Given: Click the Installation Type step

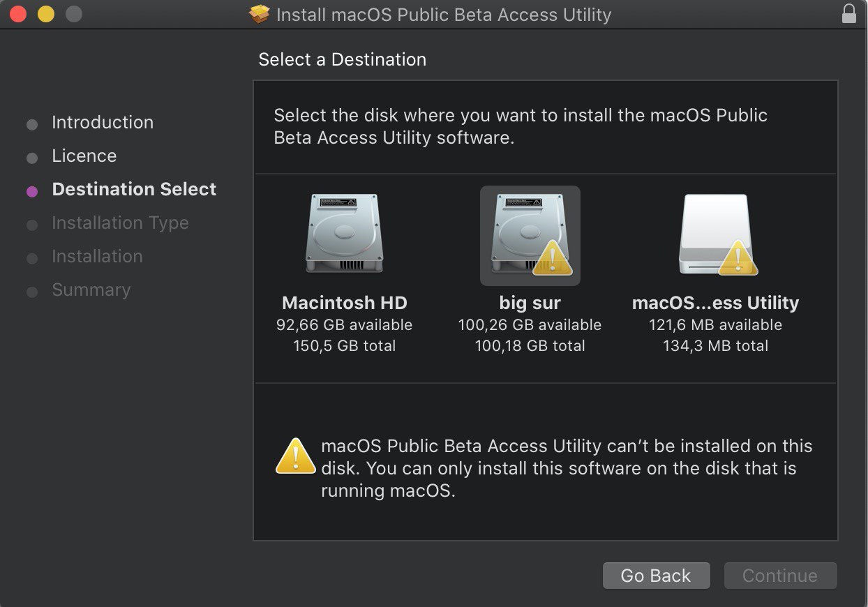Looking at the screenshot, I should (x=120, y=223).
